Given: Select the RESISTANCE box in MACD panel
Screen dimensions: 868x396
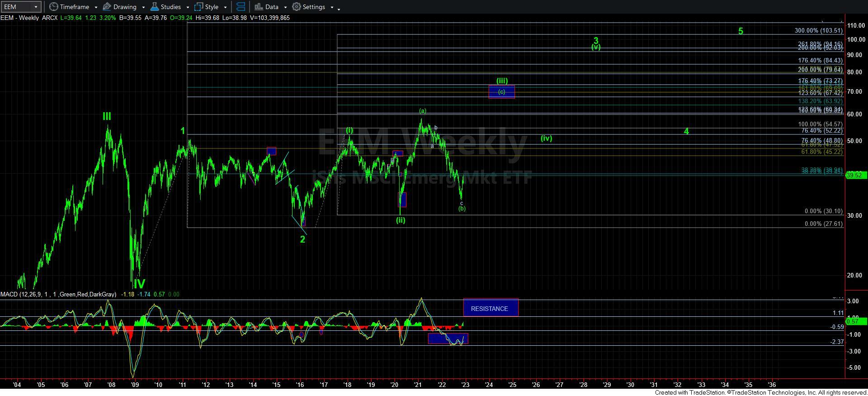Looking at the screenshot, I should coord(491,308).
